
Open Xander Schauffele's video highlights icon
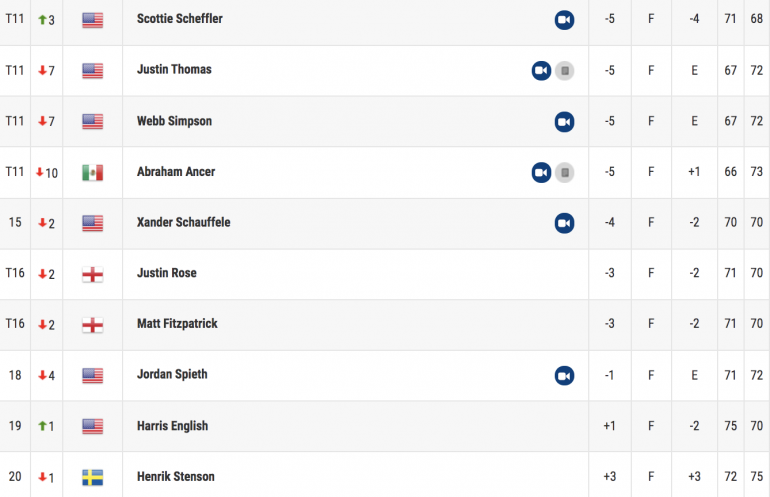(564, 223)
